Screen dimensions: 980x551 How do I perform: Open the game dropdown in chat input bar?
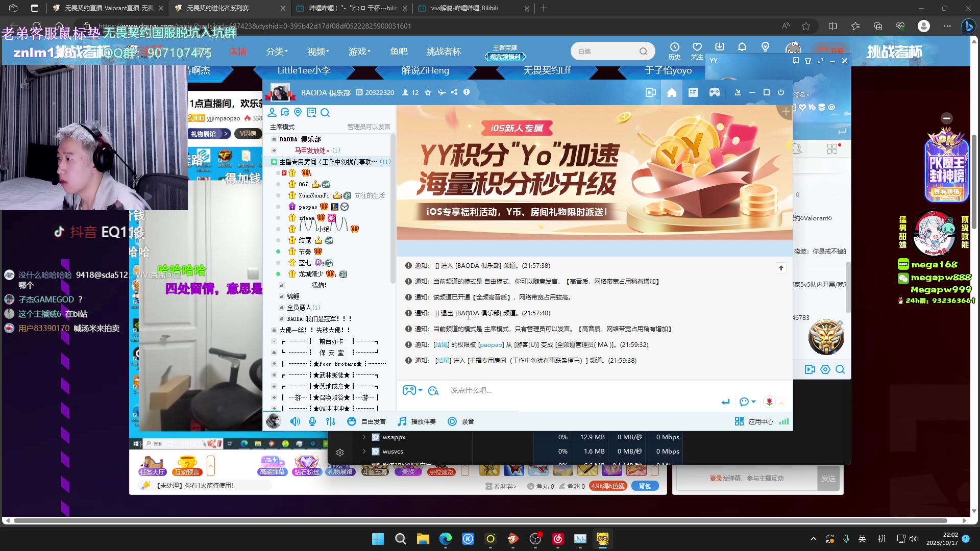click(x=412, y=390)
